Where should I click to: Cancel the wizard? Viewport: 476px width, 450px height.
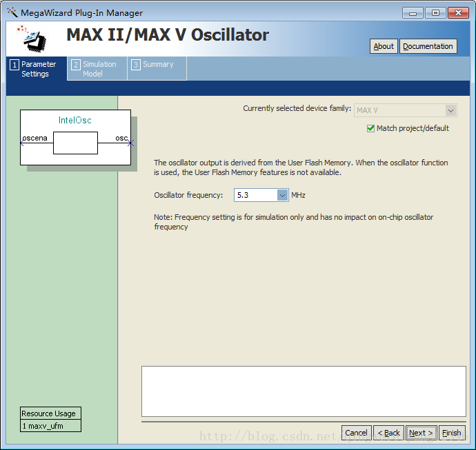tap(357, 433)
